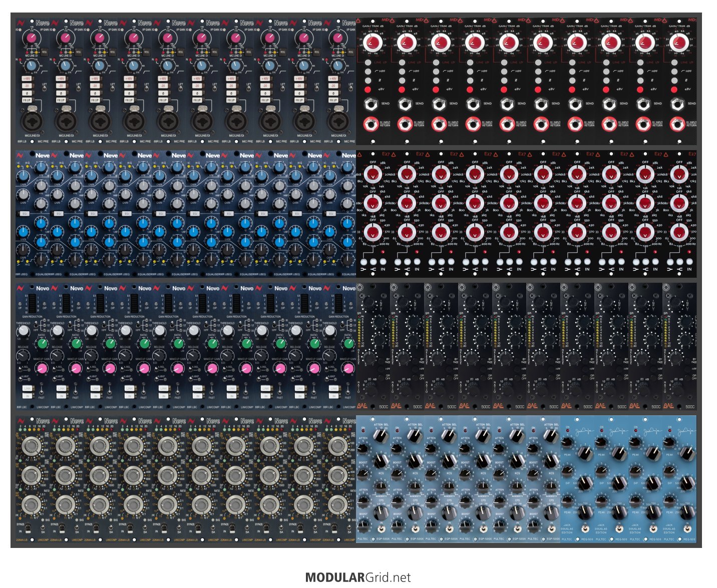This screenshot has width=717, height=588.
Task: Click the top red knob on the first E27 EQ
Action: point(372,174)
